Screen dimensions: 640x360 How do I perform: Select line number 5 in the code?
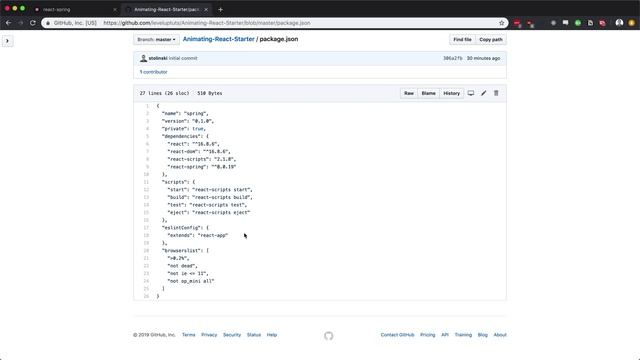click(x=147, y=136)
